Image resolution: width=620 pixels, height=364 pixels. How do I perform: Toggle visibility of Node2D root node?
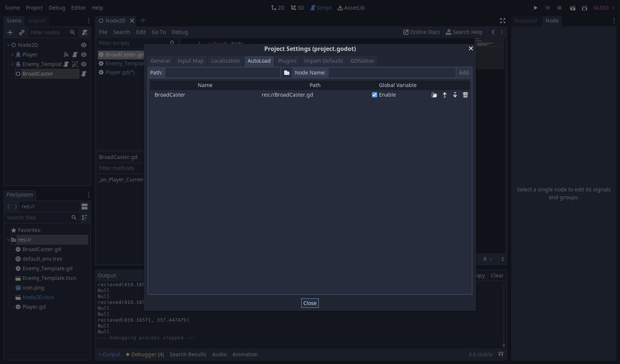pos(84,45)
